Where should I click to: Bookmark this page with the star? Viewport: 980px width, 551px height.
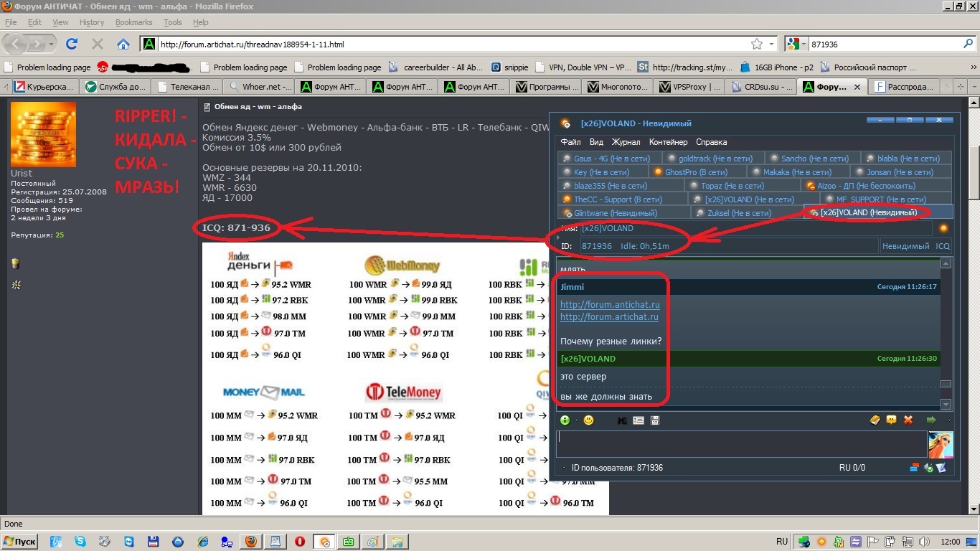click(x=757, y=44)
